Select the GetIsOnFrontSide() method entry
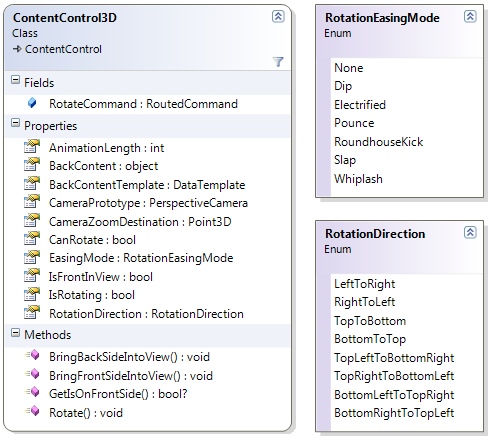Viewport: 492px width, 440px height. pos(118,394)
